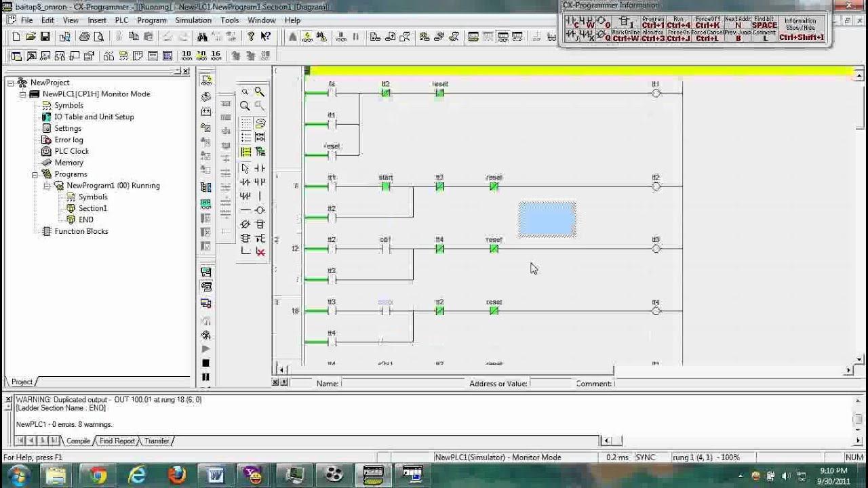The height and width of the screenshot is (488, 868).
Task: Select PLC Clock in the project tree
Action: pyautogui.click(x=72, y=151)
